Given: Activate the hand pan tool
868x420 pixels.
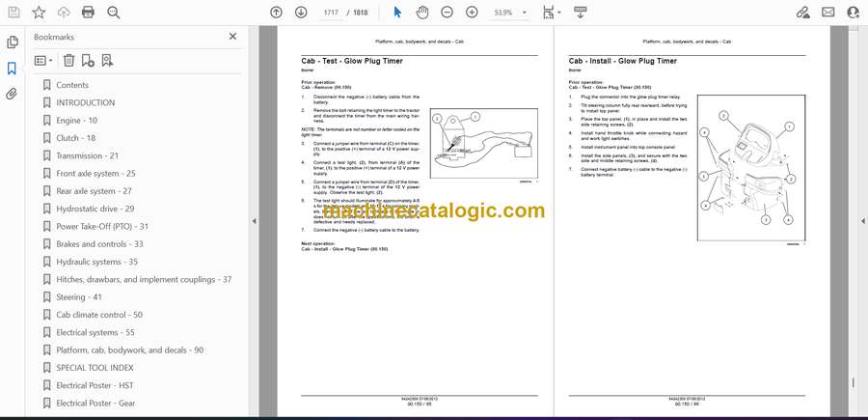Looking at the screenshot, I should [x=421, y=13].
